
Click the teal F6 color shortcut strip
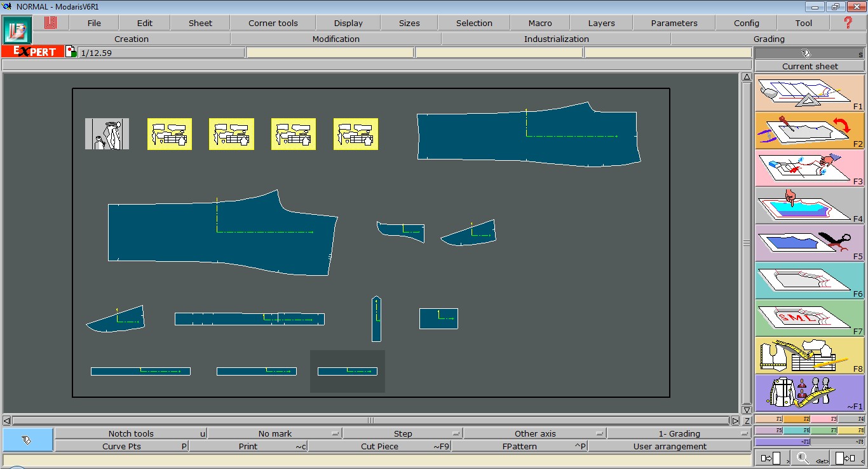pos(796,430)
